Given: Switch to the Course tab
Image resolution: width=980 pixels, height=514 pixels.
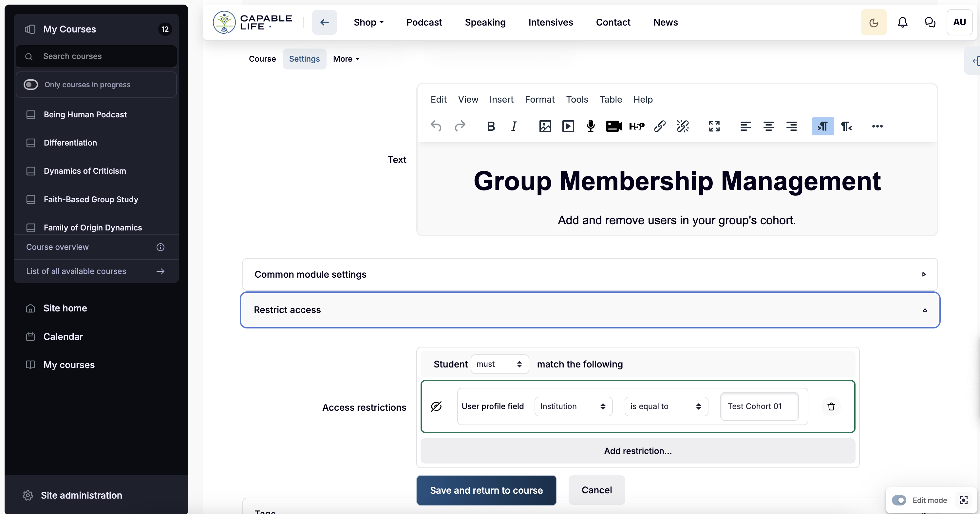Looking at the screenshot, I should point(262,59).
